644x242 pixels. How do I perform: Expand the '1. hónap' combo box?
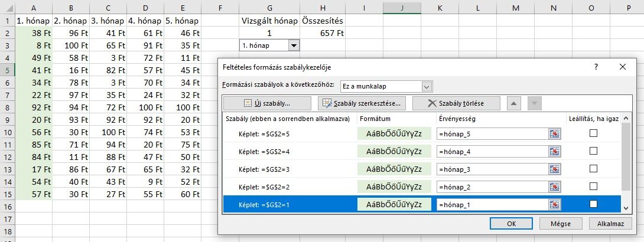pos(294,45)
